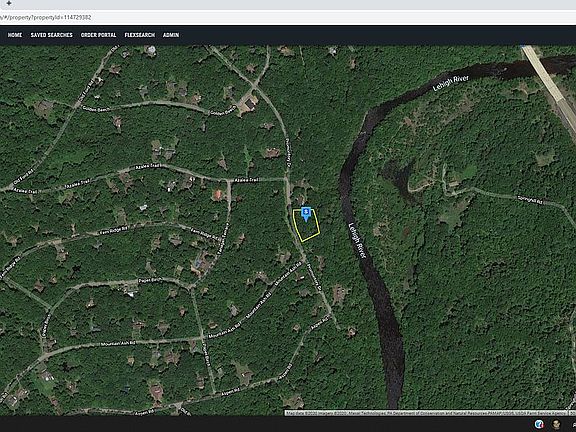Click the blue property marker pin

tap(306, 214)
